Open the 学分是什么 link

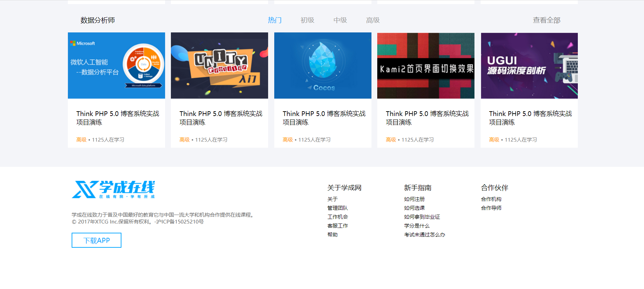(417, 226)
